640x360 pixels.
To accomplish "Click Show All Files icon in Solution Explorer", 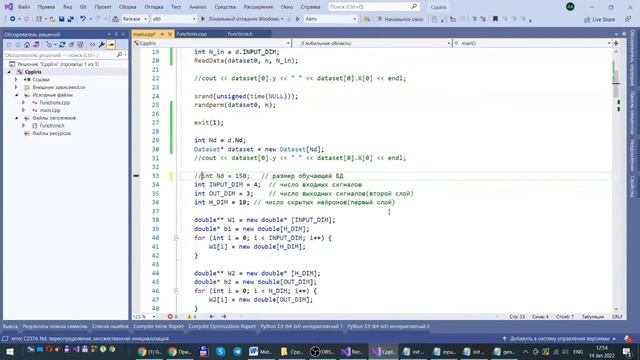I will point(80,45).
